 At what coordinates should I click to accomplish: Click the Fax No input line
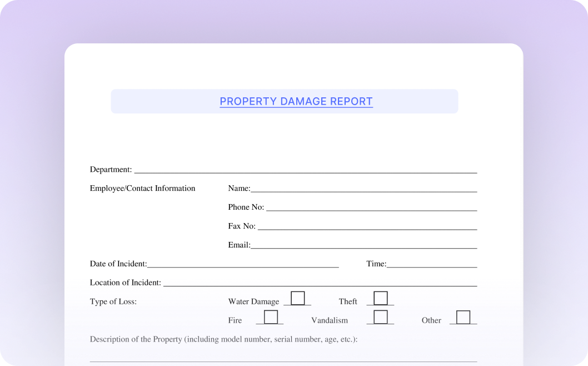367,226
